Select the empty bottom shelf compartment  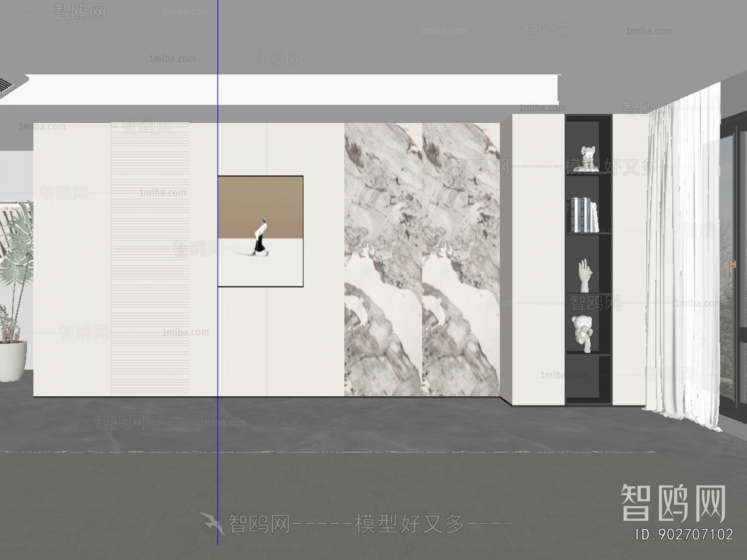coord(588,376)
